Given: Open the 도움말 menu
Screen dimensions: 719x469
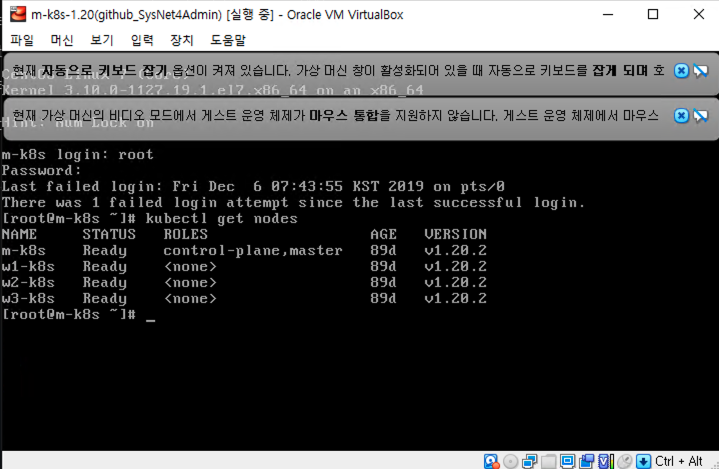Looking at the screenshot, I should [x=228, y=40].
